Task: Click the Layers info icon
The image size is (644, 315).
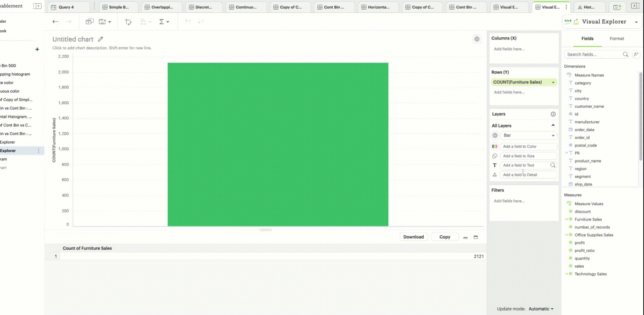Action: 553,114
